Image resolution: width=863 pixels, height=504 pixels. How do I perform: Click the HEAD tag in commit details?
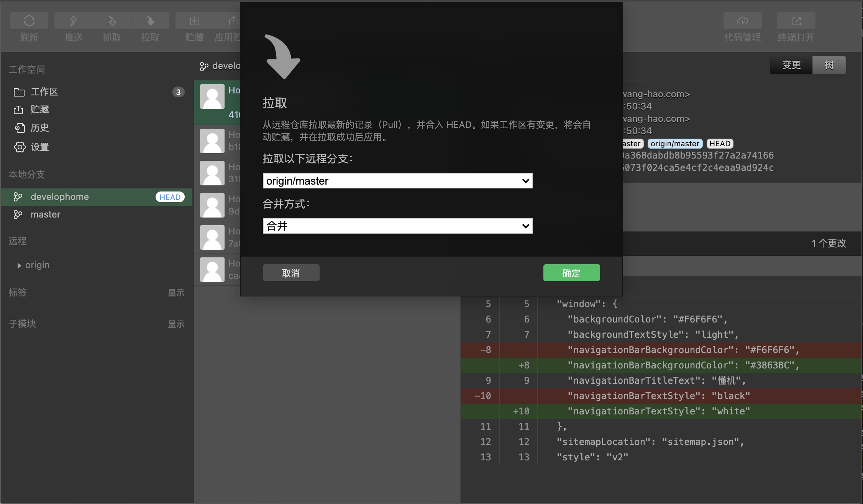[720, 144]
